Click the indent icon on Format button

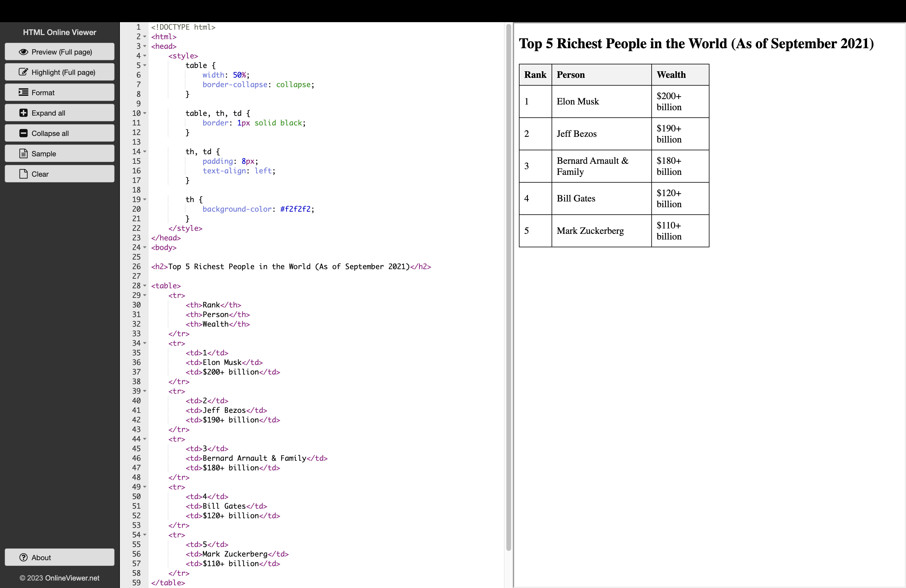coord(23,93)
